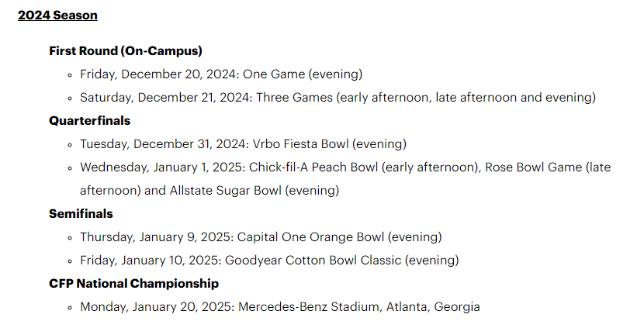Click the bullet before Friday, January 10

click(70, 261)
